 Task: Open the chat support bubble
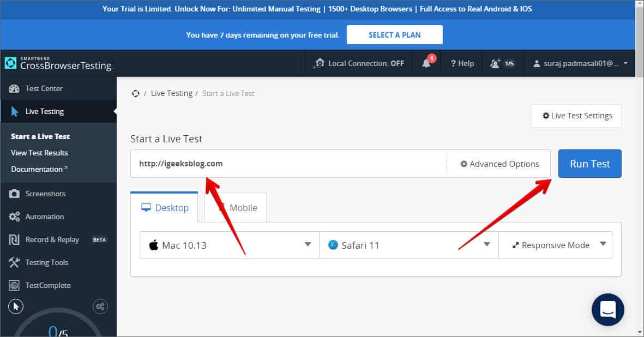[608, 310]
